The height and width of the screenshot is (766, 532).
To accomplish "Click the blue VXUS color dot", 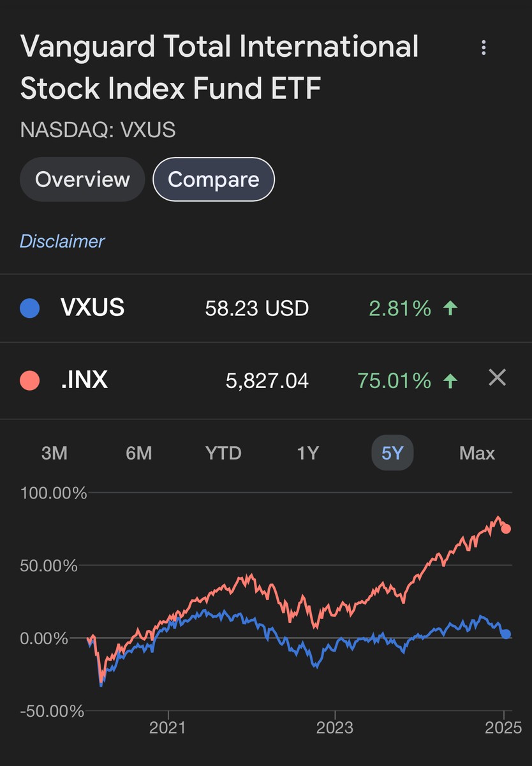I will [x=30, y=309].
